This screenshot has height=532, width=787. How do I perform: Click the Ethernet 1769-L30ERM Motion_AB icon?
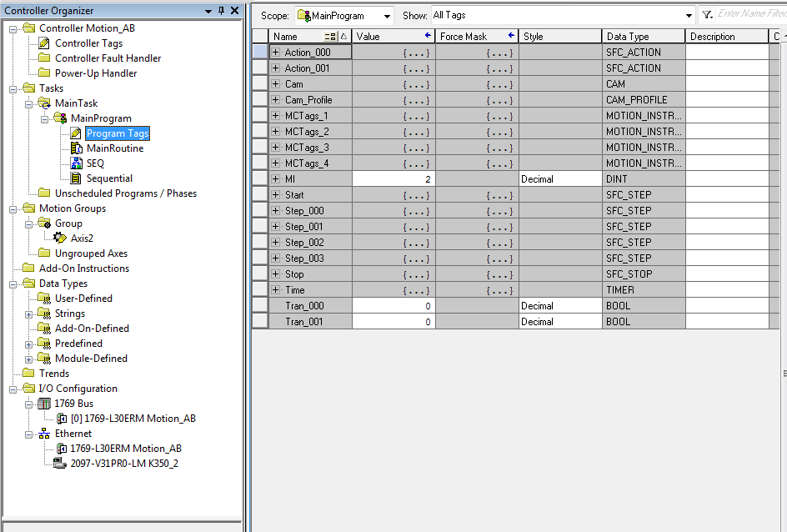tap(62, 448)
